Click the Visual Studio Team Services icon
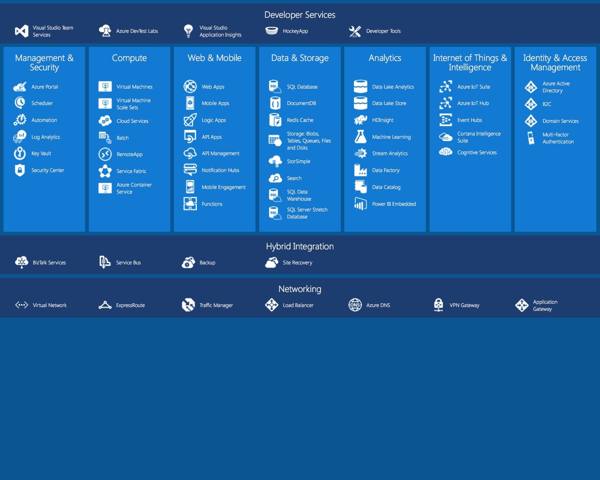600x480 pixels. (x=21, y=31)
